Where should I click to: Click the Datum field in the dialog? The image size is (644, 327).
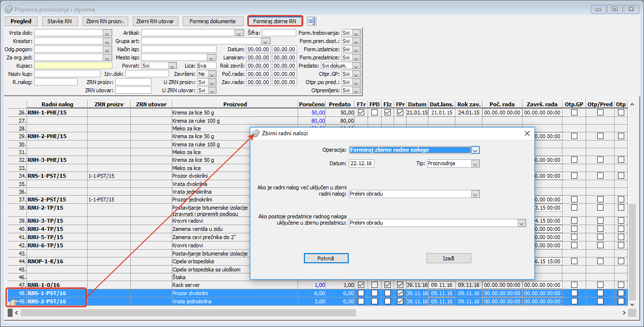[x=361, y=164]
